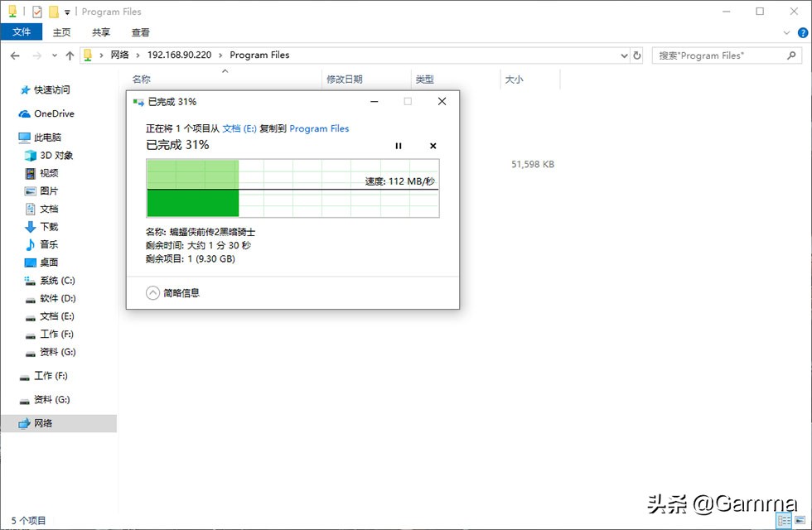Click the Program Files link in the copy dialog

[320, 128]
